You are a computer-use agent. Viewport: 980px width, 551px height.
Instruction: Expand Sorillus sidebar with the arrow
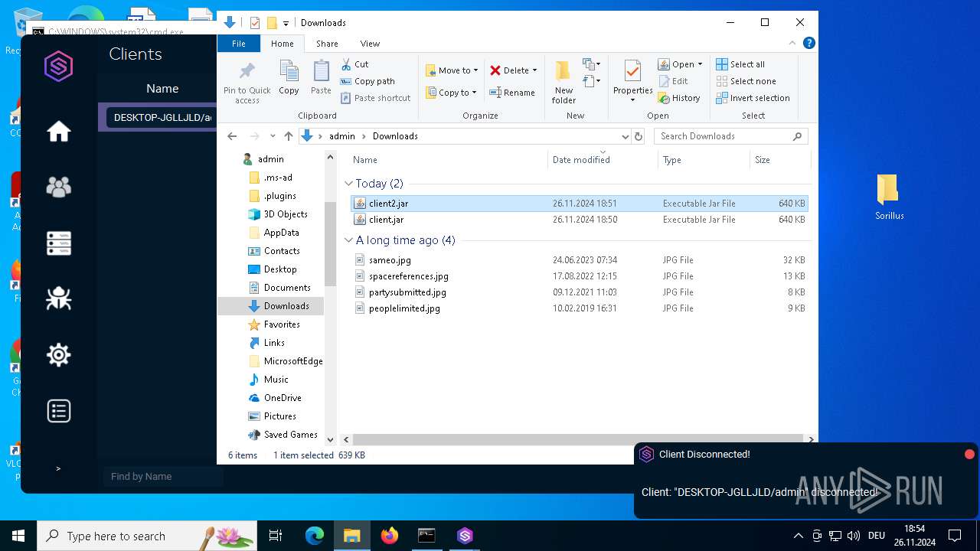[58, 468]
